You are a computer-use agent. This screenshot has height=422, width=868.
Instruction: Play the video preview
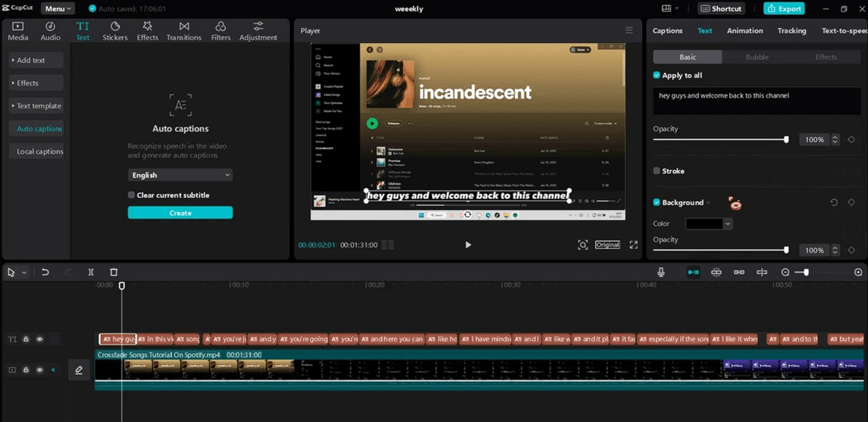click(468, 245)
